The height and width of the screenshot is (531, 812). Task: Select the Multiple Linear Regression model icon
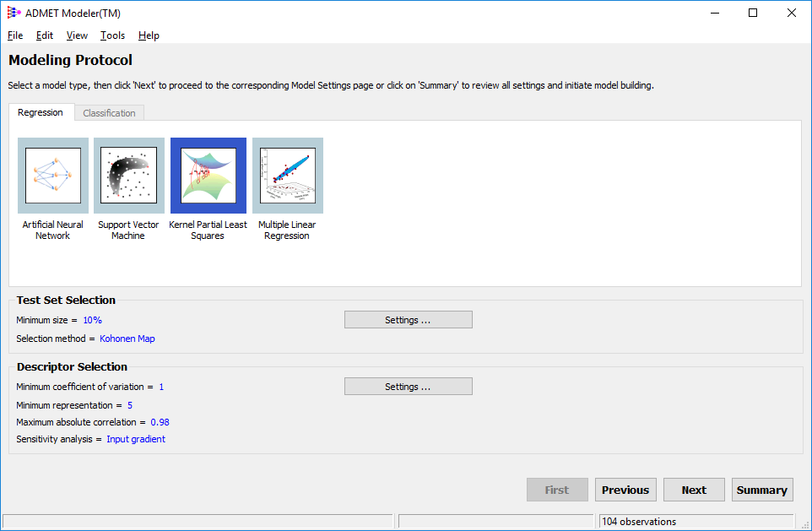tap(288, 176)
